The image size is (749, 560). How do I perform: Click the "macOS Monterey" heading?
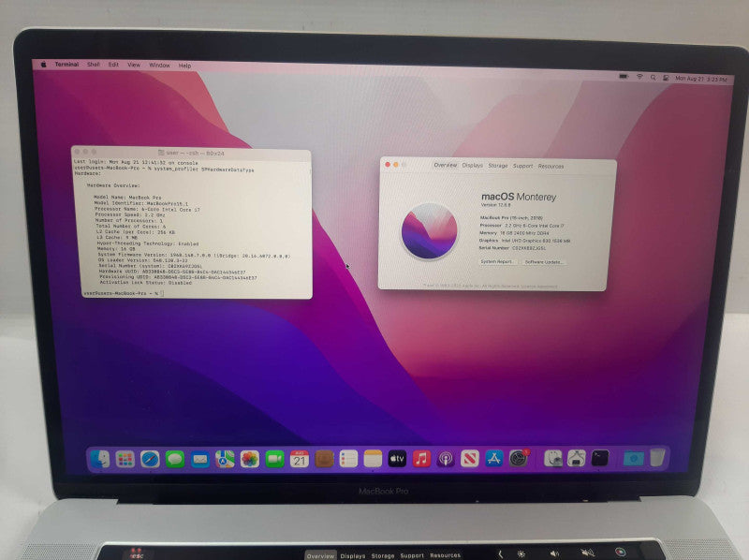(x=519, y=197)
